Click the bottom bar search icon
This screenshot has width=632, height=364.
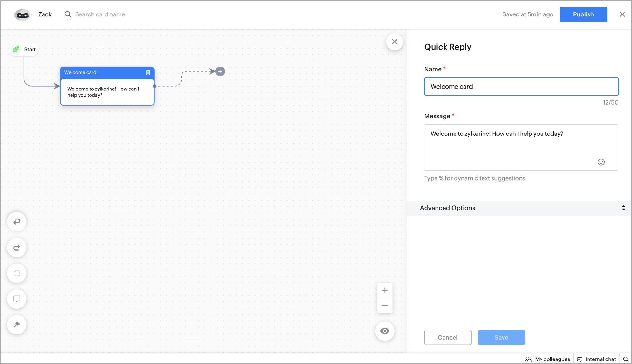click(x=626, y=359)
